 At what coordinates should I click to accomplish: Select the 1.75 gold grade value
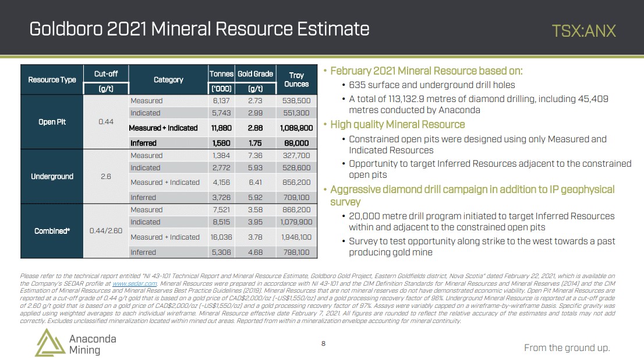coord(256,143)
